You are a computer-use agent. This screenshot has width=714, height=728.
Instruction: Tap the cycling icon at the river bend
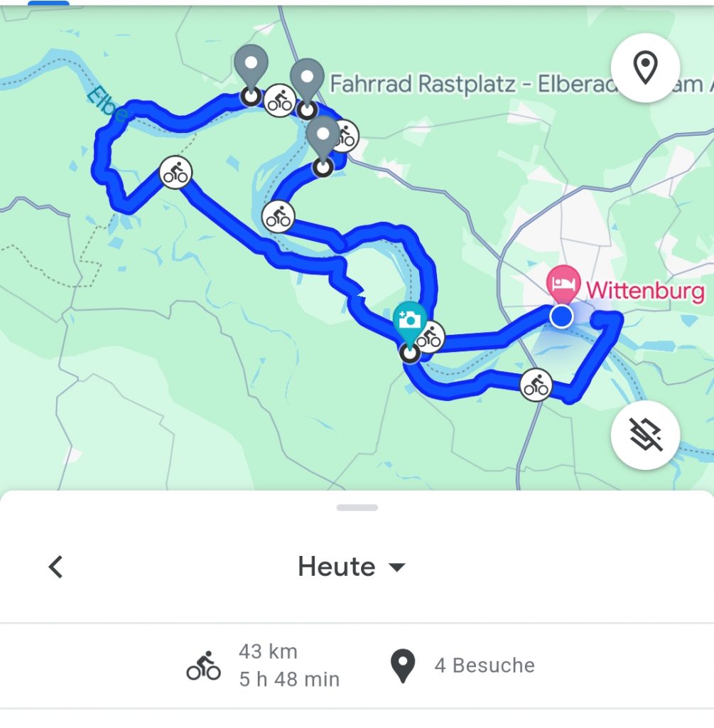click(278, 217)
